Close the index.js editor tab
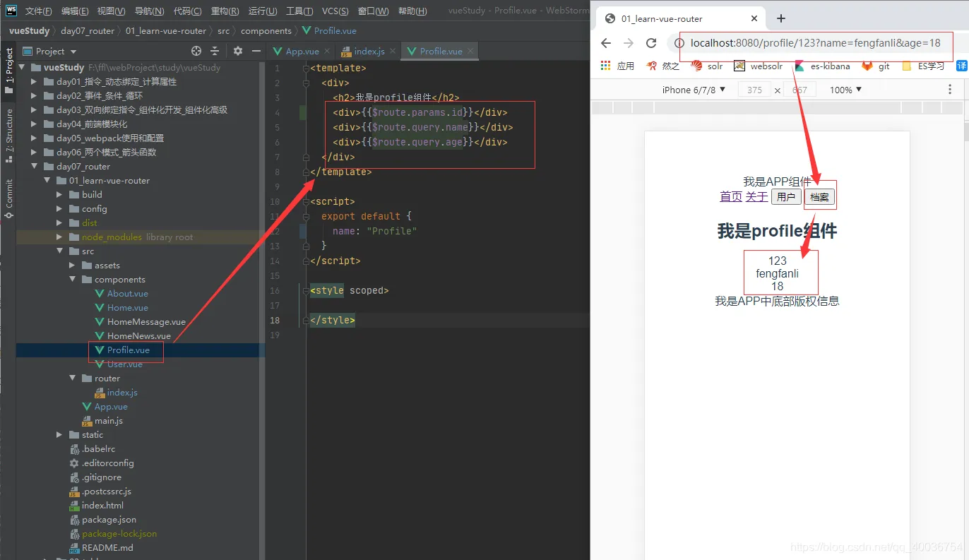The image size is (969, 560). [x=393, y=52]
